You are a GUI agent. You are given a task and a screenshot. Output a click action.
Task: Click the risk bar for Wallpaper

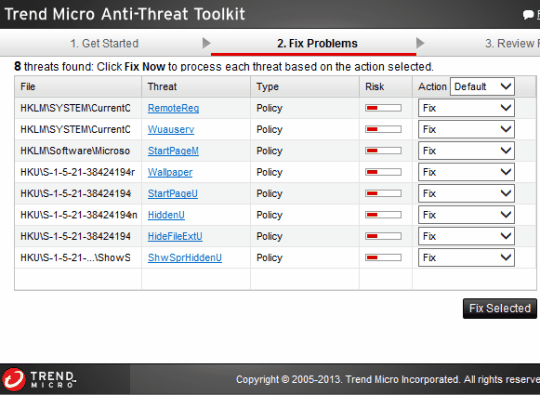pos(383,172)
